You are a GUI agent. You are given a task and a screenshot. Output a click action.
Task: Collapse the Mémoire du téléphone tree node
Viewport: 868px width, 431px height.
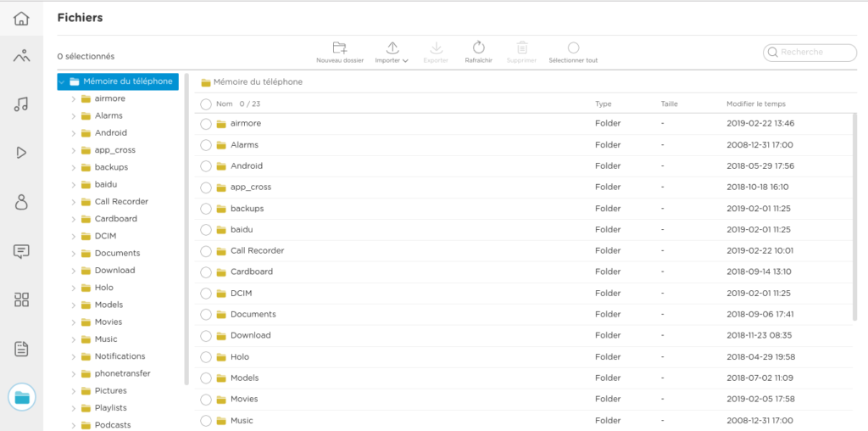point(61,82)
